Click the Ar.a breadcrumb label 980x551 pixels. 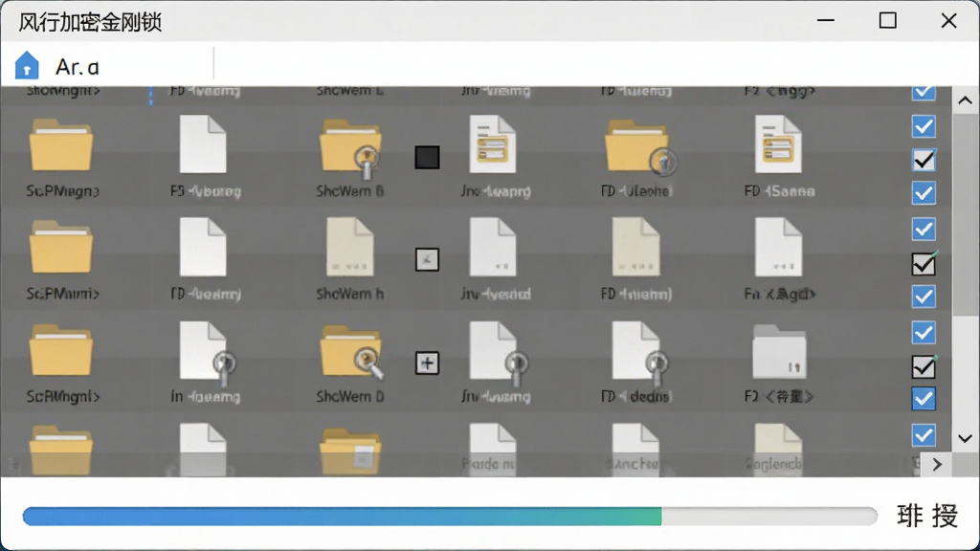click(78, 67)
